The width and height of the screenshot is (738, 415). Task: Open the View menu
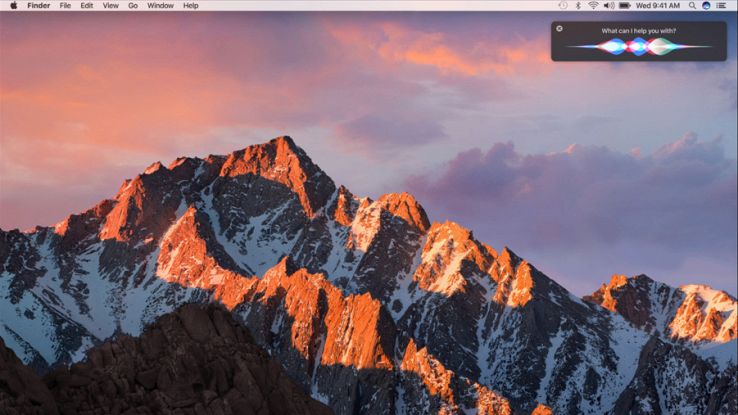pyautogui.click(x=111, y=6)
